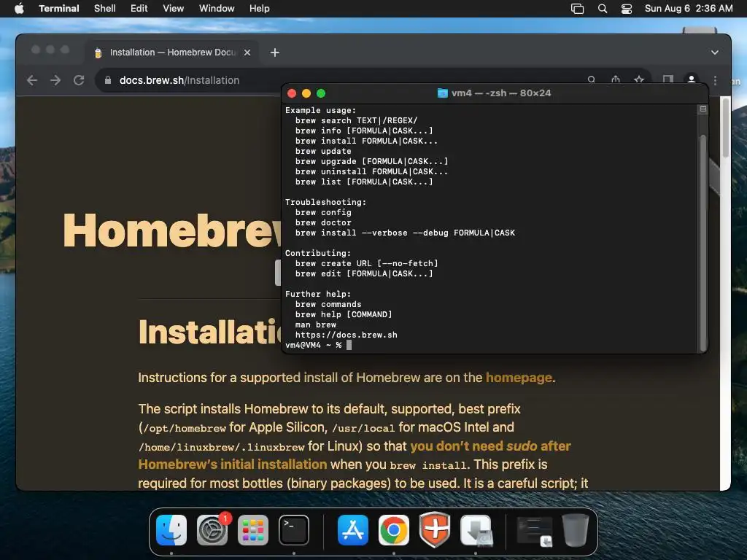
Task: Close the Terminal window
Action: click(292, 93)
